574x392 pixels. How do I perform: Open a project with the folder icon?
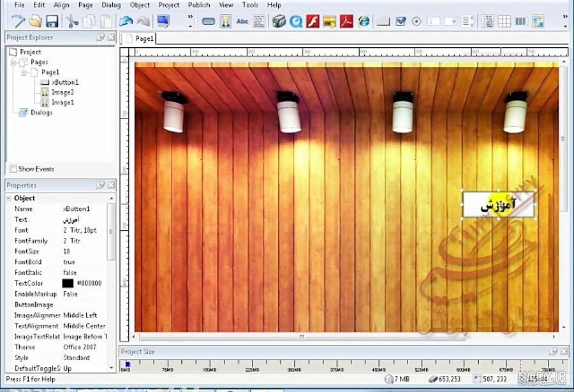36,21
